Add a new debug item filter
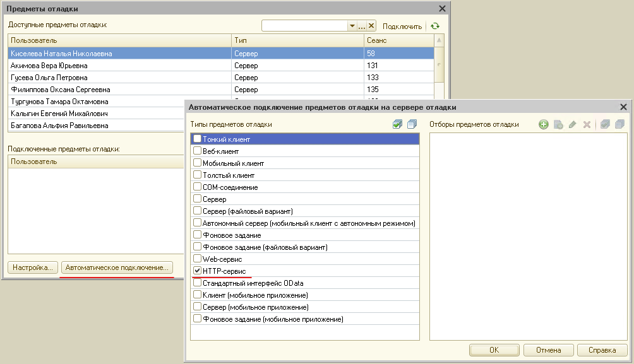This screenshot has height=364, width=634. pyautogui.click(x=544, y=124)
